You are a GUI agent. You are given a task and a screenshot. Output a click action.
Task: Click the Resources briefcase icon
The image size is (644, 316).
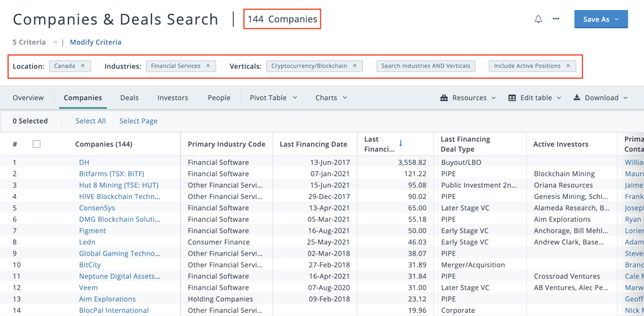pos(443,98)
